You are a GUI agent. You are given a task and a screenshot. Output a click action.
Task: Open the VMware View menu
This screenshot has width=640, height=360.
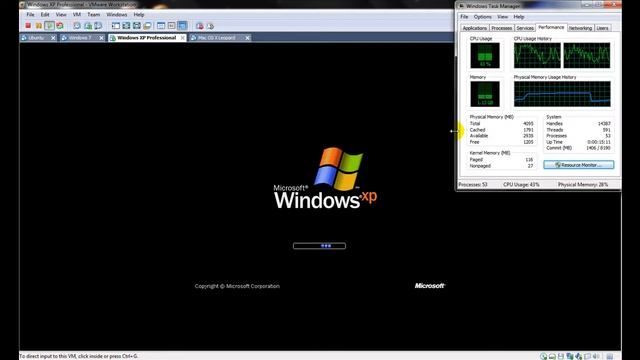(61, 14)
